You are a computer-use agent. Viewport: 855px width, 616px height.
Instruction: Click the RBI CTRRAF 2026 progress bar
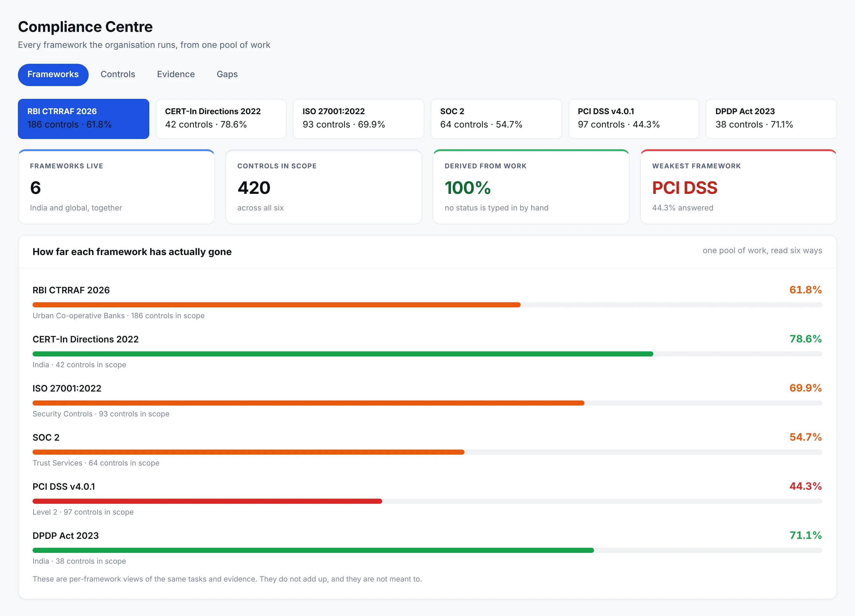[427, 305]
